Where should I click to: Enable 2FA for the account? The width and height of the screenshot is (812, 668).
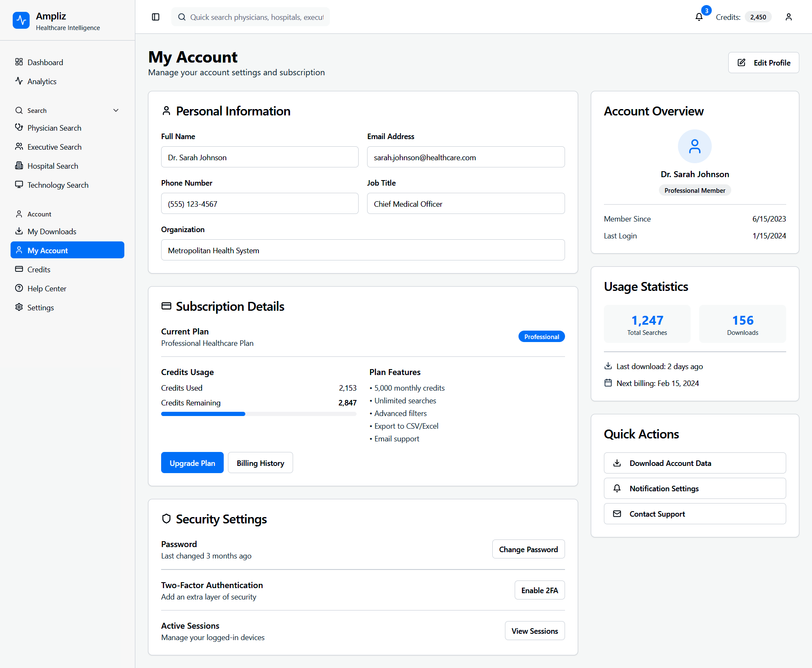(x=539, y=590)
